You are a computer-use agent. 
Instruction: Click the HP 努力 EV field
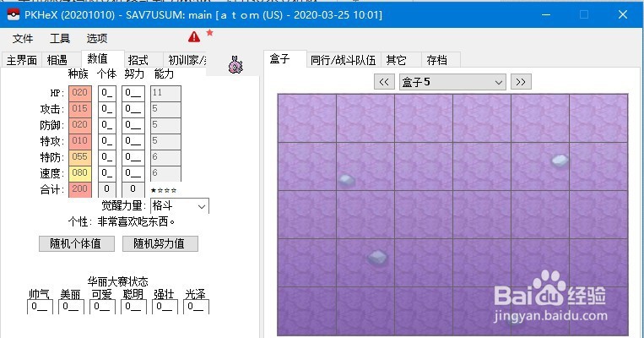click(133, 93)
